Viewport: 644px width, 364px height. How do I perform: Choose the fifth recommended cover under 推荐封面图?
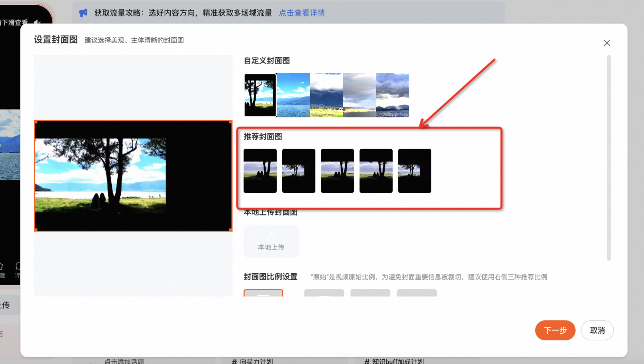tap(414, 171)
